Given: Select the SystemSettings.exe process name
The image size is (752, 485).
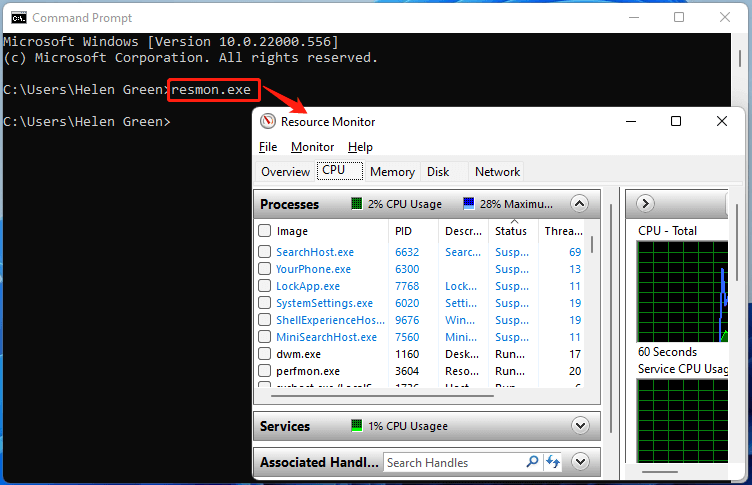Looking at the screenshot, I should pos(324,303).
